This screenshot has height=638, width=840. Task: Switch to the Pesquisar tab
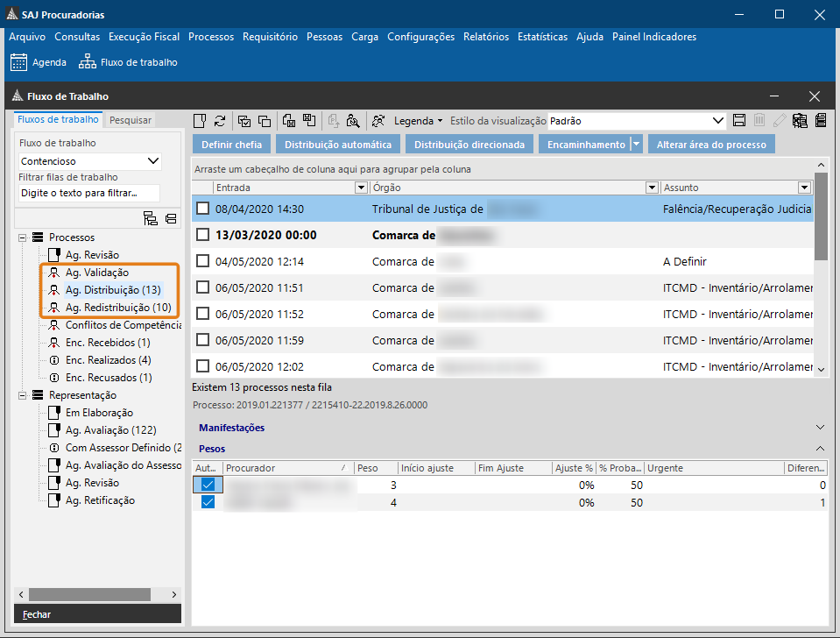[131, 120]
